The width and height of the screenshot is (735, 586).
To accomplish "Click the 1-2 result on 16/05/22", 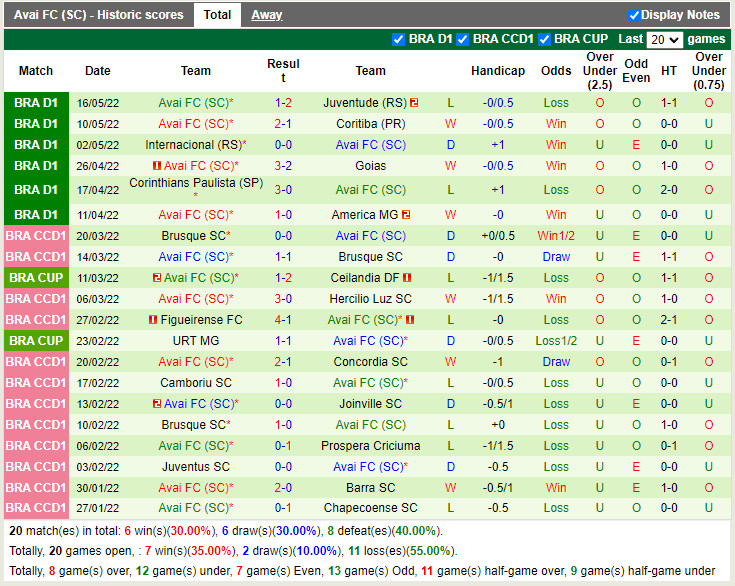I will pos(283,103).
